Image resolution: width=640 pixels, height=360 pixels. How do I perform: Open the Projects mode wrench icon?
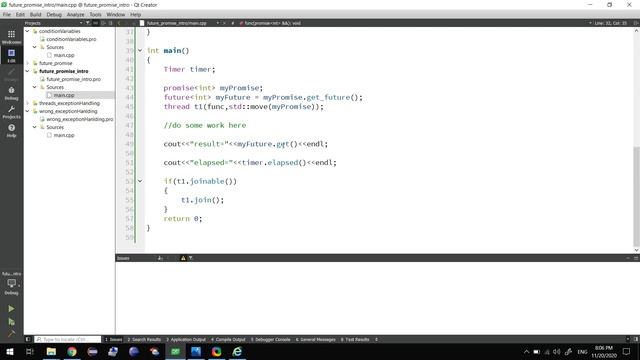[x=11, y=111]
